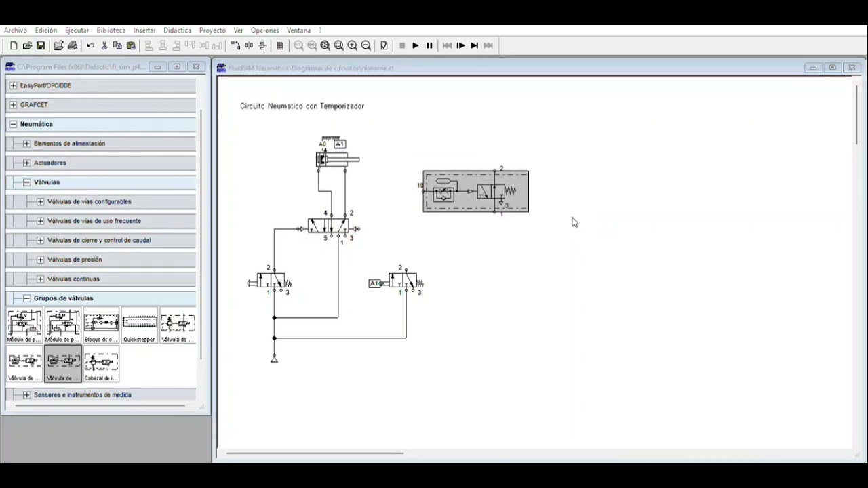Select the time delay valve in the circuit
868x488 pixels.
click(475, 191)
